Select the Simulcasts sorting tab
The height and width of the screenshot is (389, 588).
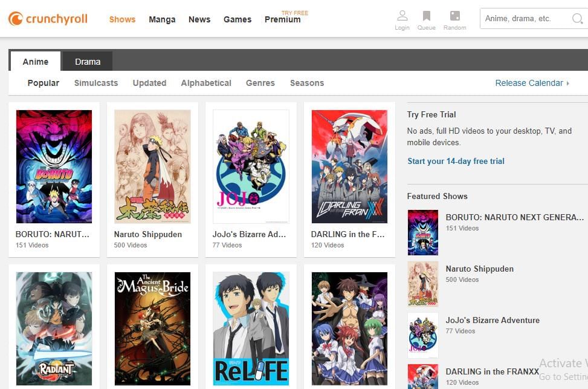(96, 83)
